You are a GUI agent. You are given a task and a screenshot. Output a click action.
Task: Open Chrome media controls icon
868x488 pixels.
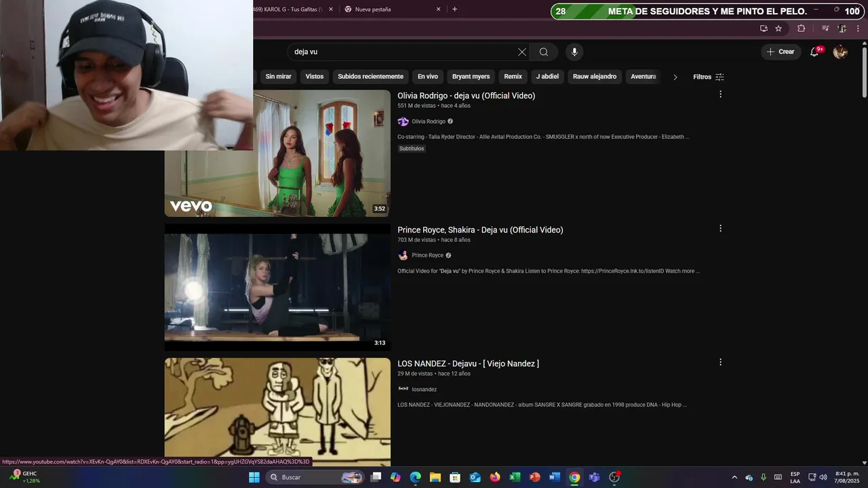(x=825, y=28)
